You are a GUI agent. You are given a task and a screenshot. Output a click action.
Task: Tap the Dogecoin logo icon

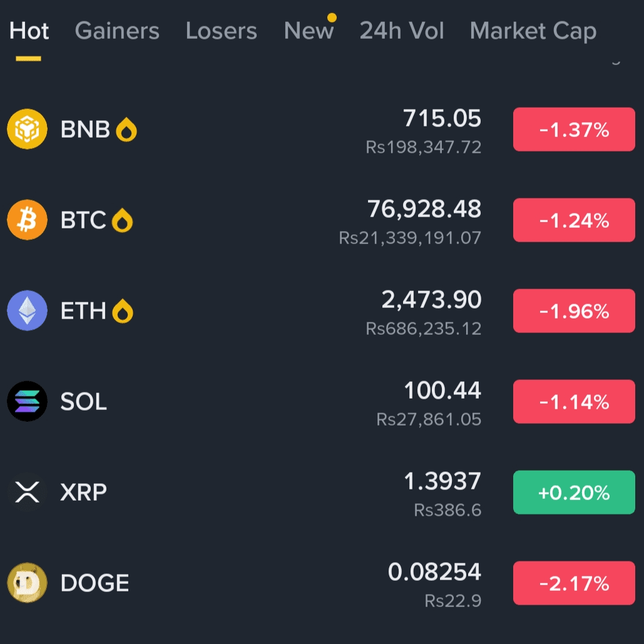(27, 583)
